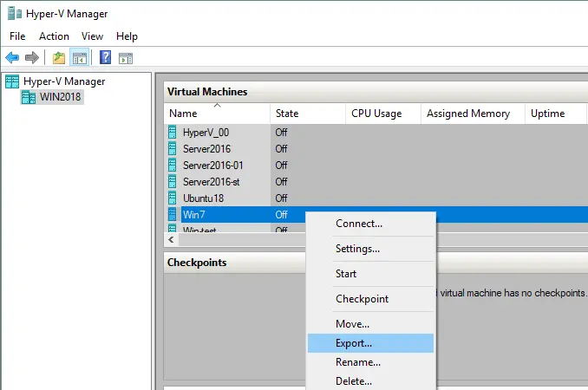Click the VM icon beside Ubuntu18
Image resolution: width=588 pixels, height=390 pixels.
tap(172, 198)
